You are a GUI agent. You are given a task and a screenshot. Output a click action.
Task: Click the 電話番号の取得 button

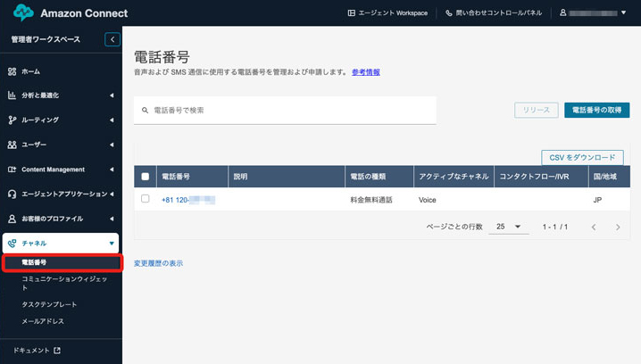tap(597, 110)
